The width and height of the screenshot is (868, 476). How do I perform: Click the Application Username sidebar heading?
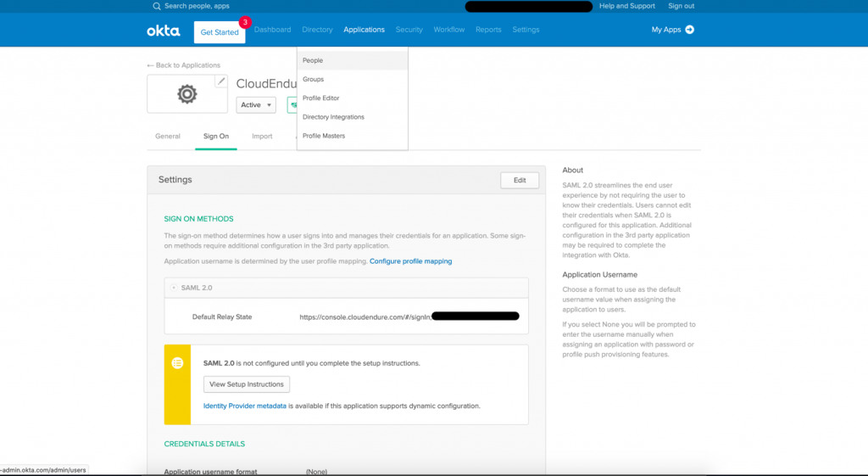pos(599,274)
